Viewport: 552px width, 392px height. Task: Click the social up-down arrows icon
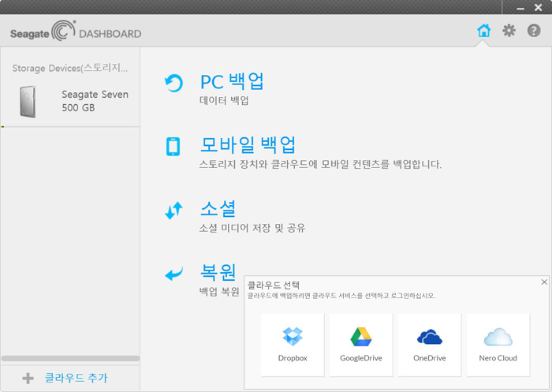coord(173,211)
